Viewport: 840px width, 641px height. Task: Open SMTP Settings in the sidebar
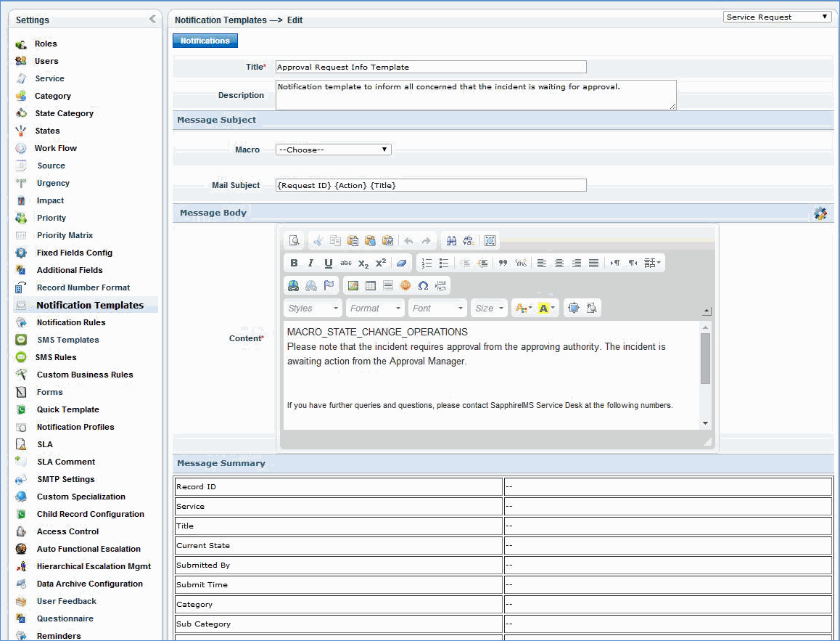click(65, 479)
